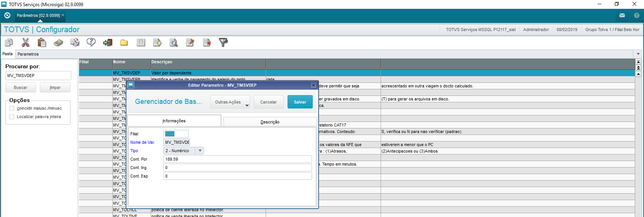Open the mail envelope icon top right
644x217 pixels.
[622, 15]
